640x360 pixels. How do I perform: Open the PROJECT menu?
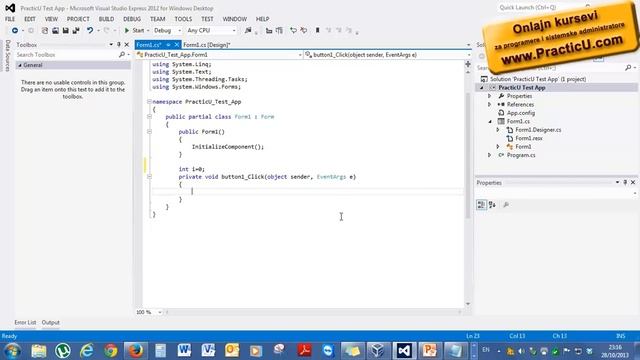[78, 19]
